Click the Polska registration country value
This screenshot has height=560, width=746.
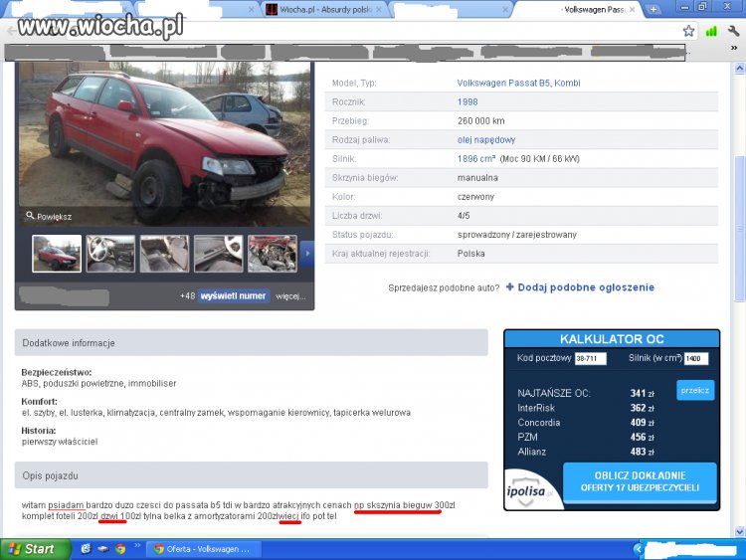pyautogui.click(x=471, y=254)
